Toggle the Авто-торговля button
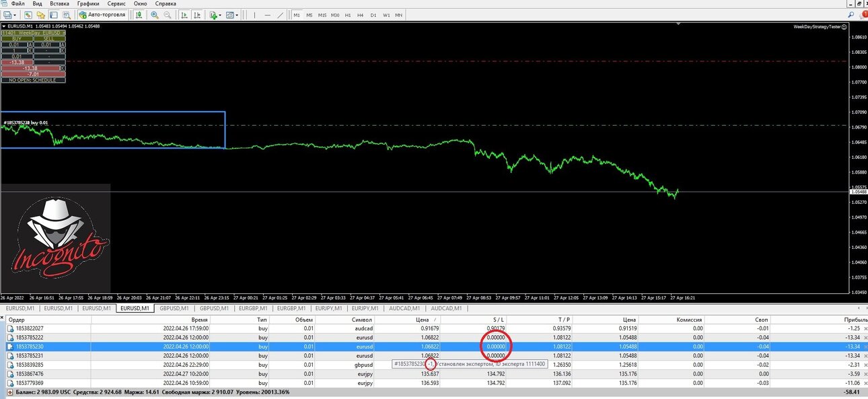 pos(102,15)
